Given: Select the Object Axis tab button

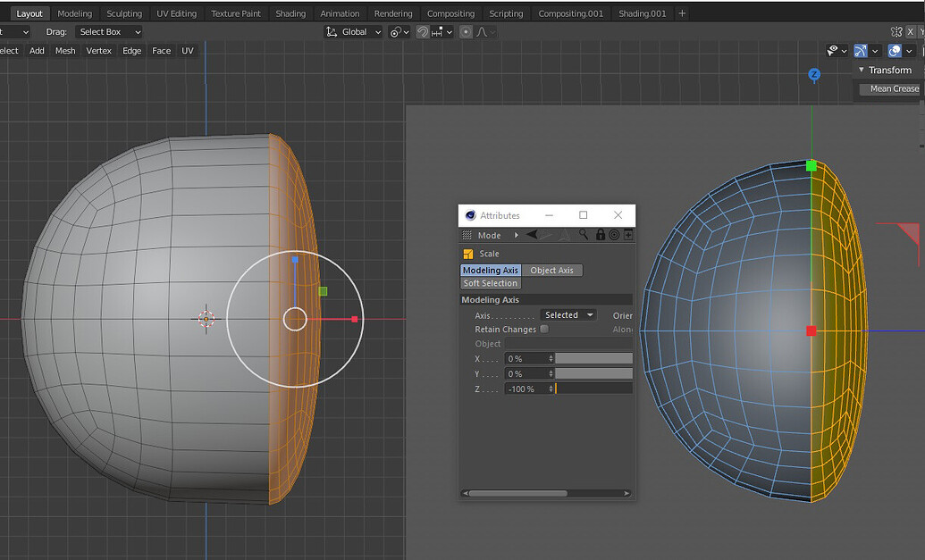Looking at the screenshot, I should pos(551,270).
